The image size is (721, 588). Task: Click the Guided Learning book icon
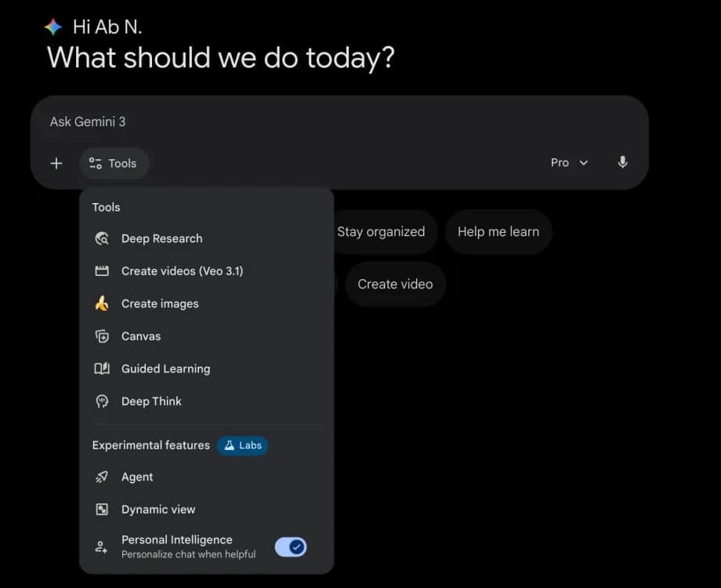[x=102, y=368]
